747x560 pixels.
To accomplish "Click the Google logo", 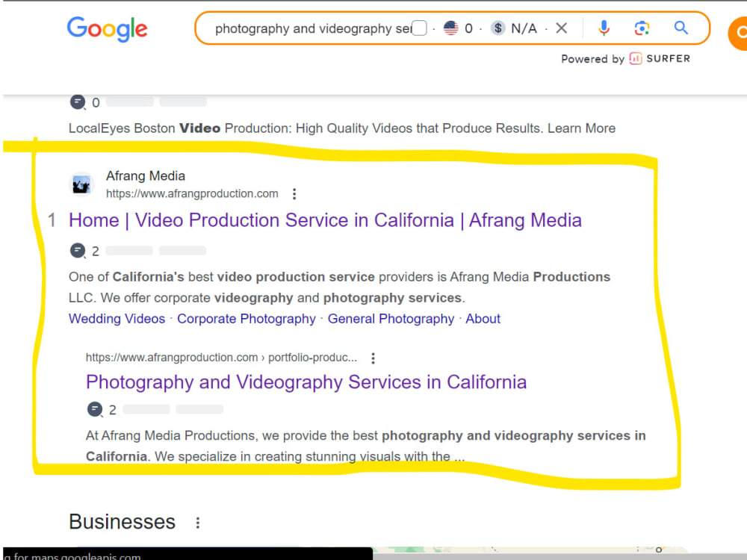I will point(107,28).
